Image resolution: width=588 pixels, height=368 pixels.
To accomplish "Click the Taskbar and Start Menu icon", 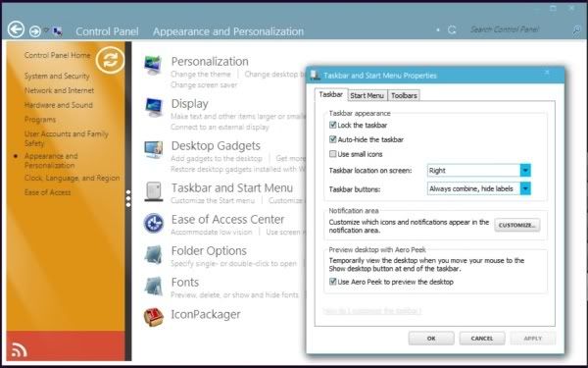I will (x=154, y=191).
